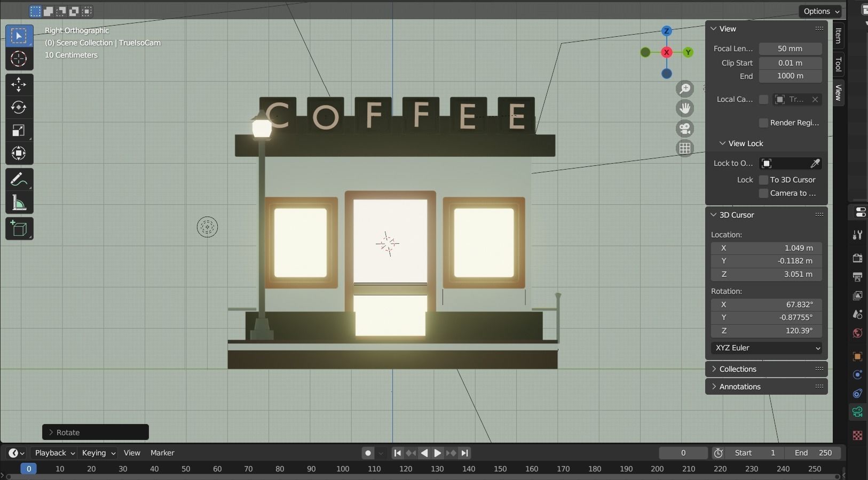Open the Render properties tab
The image size is (868, 480).
pyautogui.click(x=857, y=258)
